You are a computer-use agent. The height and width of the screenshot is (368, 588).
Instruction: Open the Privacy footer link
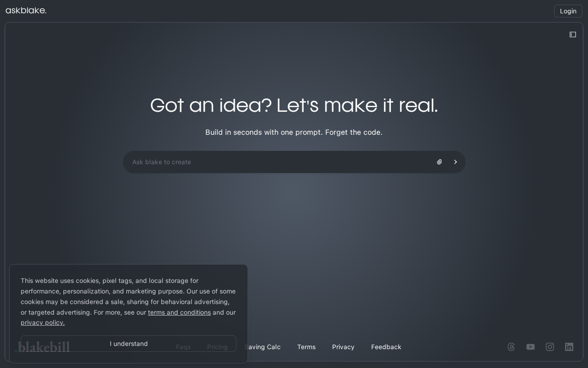pyautogui.click(x=343, y=347)
